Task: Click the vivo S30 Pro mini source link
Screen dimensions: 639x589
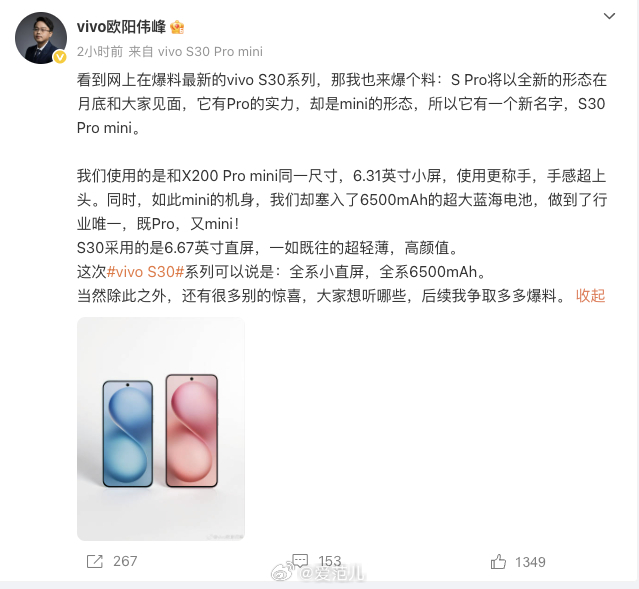Action: (210, 52)
